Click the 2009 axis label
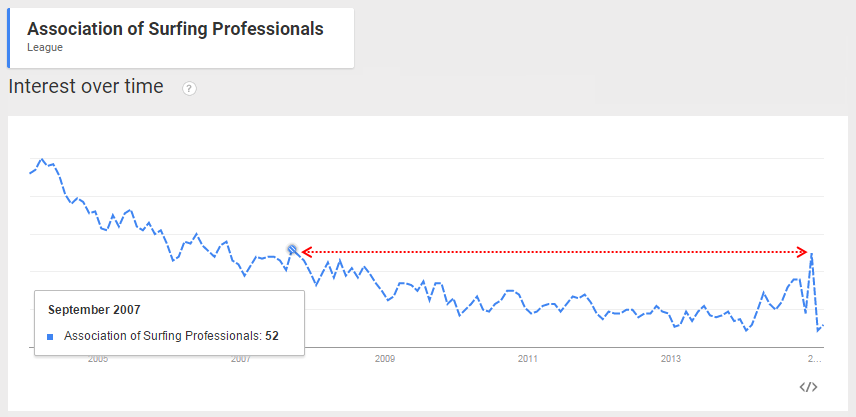Image resolution: width=856 pixels, height=417 pixels. 384,359
